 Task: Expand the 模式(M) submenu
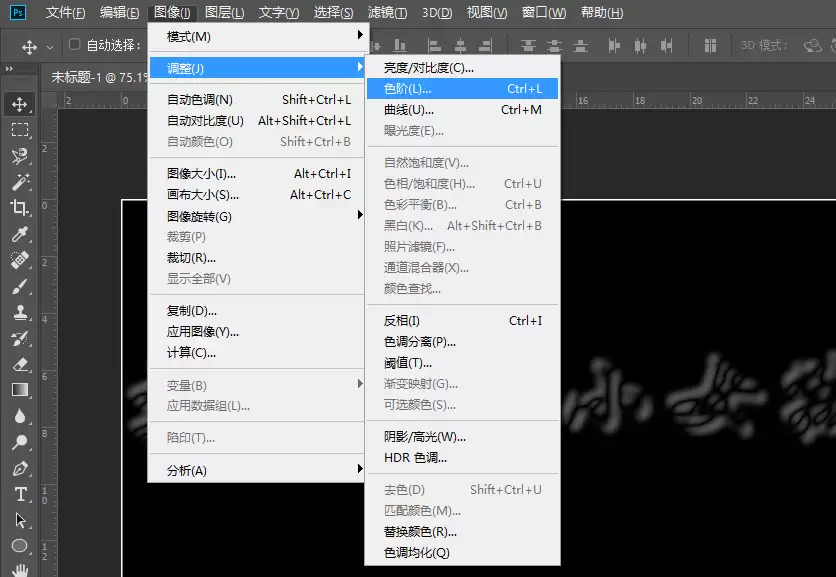[257, 36]
